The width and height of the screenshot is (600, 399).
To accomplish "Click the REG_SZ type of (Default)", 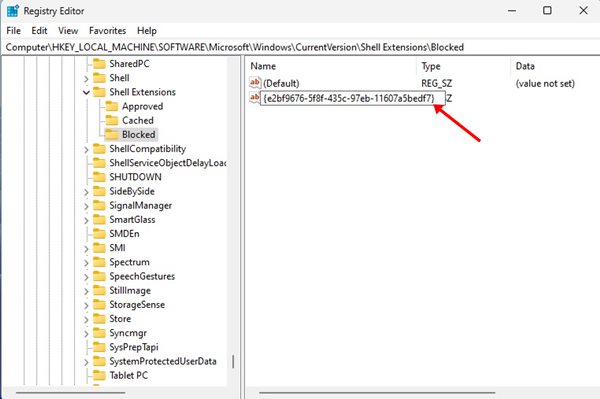I will (437, 83).
